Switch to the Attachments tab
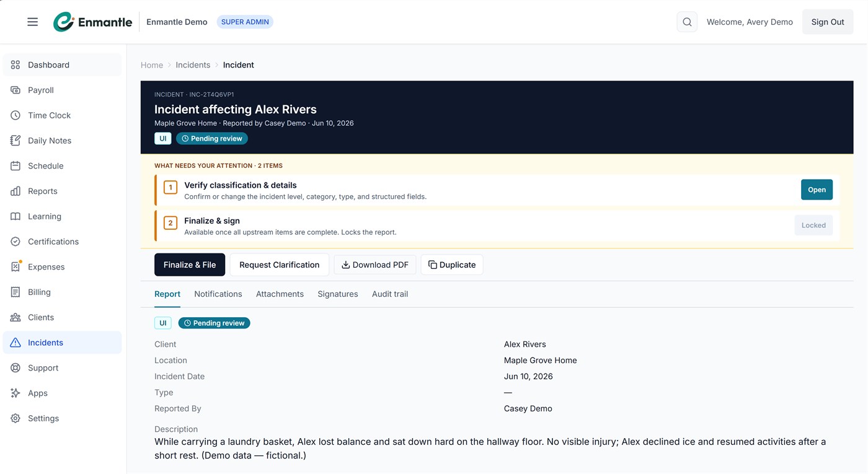868x474 pixels. tap(280, 294)
